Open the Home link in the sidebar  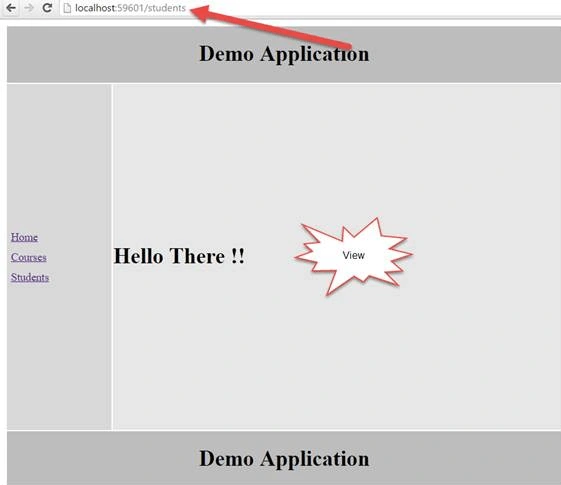pos(24,237)
